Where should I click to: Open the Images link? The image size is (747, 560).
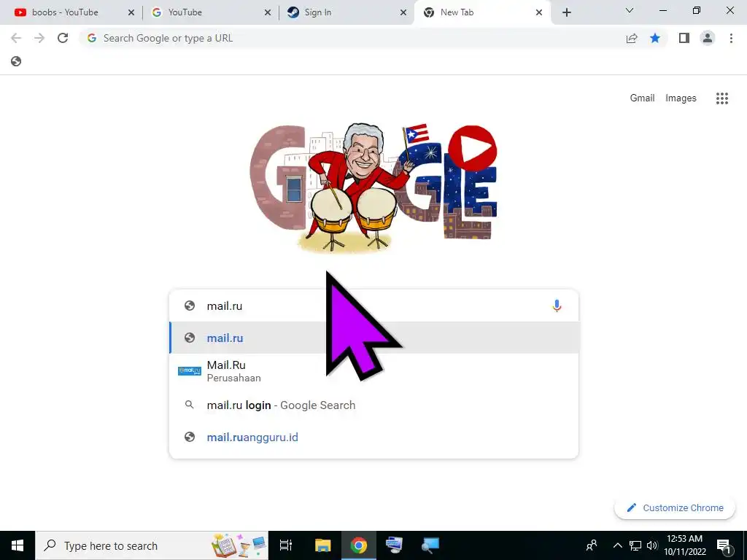(681, 98)
